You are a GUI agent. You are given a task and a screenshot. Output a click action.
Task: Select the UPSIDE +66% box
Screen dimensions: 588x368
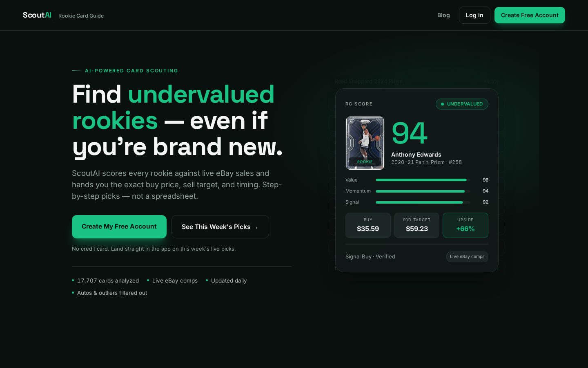(x=465, y=225)
